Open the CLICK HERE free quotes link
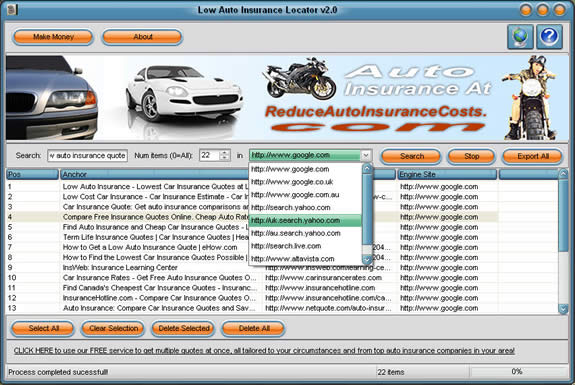Image resolution: width=575 pixels, height=385 pixels. [264, 351]
